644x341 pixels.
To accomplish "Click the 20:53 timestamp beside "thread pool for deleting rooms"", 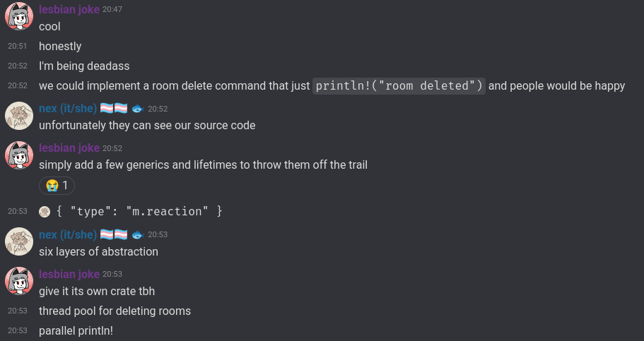I will [x=18, y=311].
